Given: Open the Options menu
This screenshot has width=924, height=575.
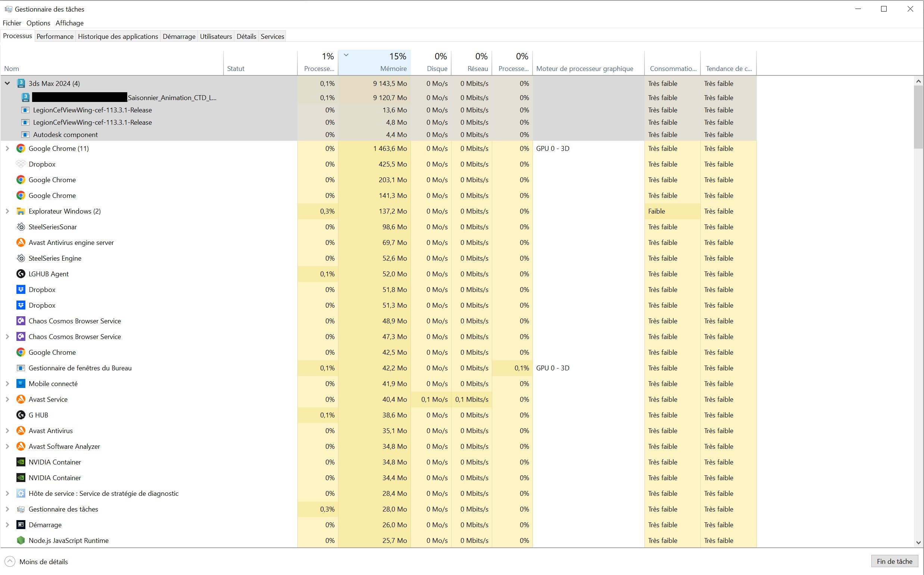Looking at the screenshot, I should click(38, 23).
